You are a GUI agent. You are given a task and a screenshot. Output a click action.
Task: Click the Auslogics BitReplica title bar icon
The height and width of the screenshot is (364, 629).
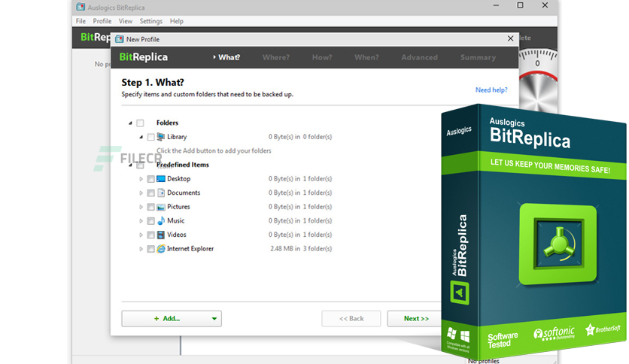click(81, 7)
